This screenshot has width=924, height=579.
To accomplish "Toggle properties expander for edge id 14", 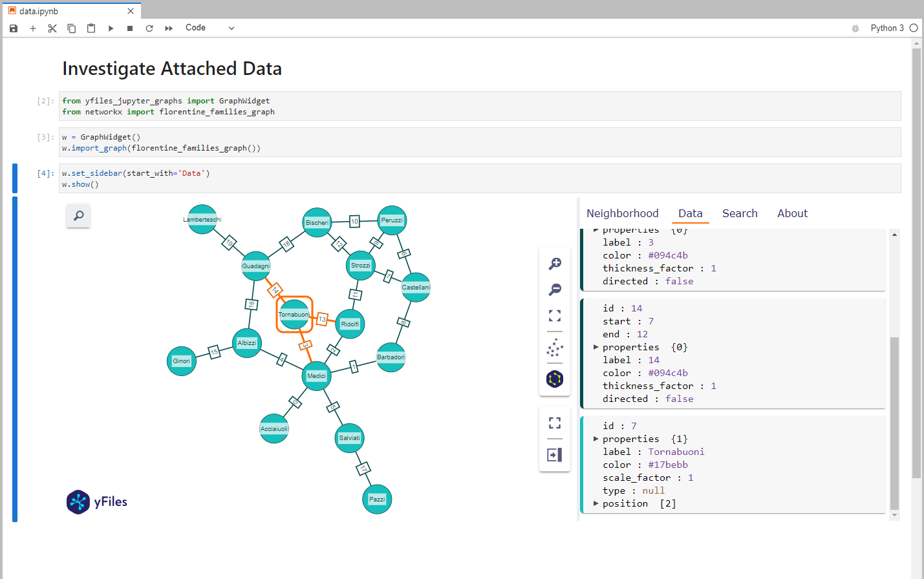I will pos(596,347).
